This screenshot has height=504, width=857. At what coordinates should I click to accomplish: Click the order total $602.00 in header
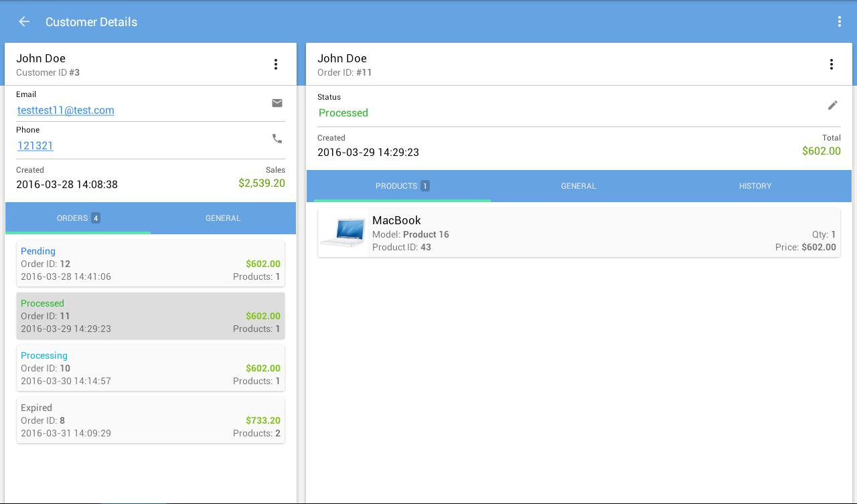pos(822,151)
